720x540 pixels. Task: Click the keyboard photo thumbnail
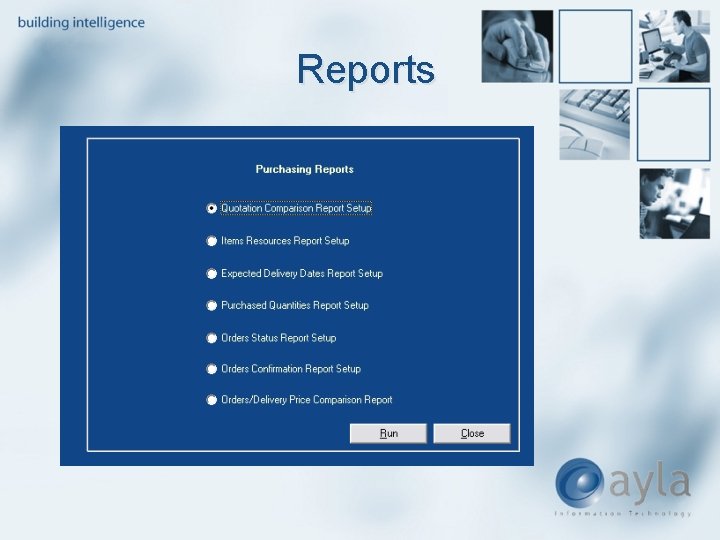(x=595, y=124)
